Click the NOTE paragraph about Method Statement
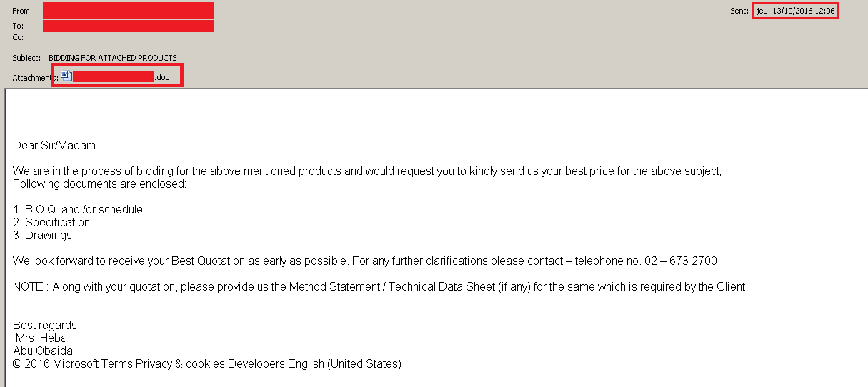 tap(380, 287)
